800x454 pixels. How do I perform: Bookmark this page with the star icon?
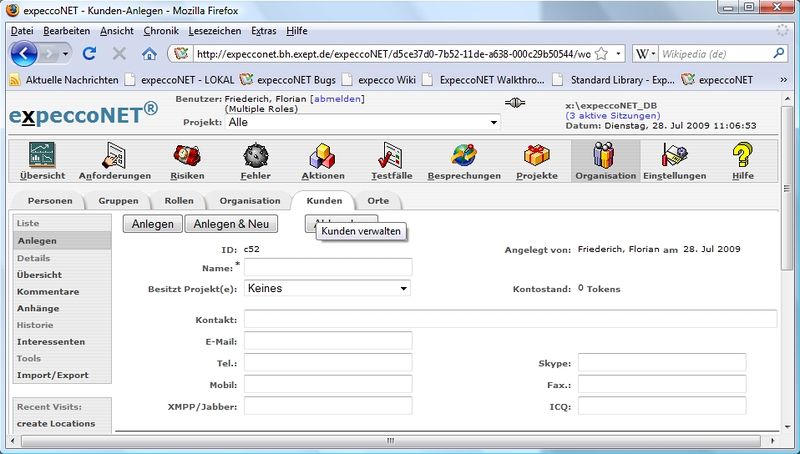click(602, 54)
